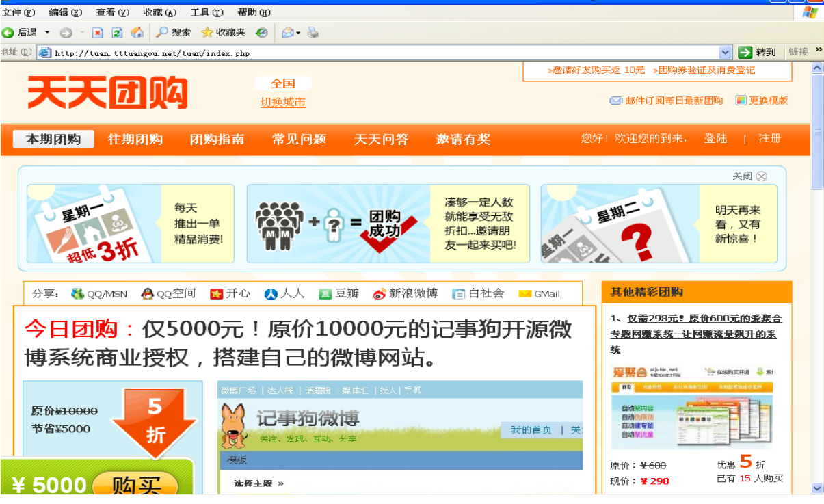This screenshot has height=504, width=824.
Task: Share to 豆瓣 icon
Action: (325, 294)
